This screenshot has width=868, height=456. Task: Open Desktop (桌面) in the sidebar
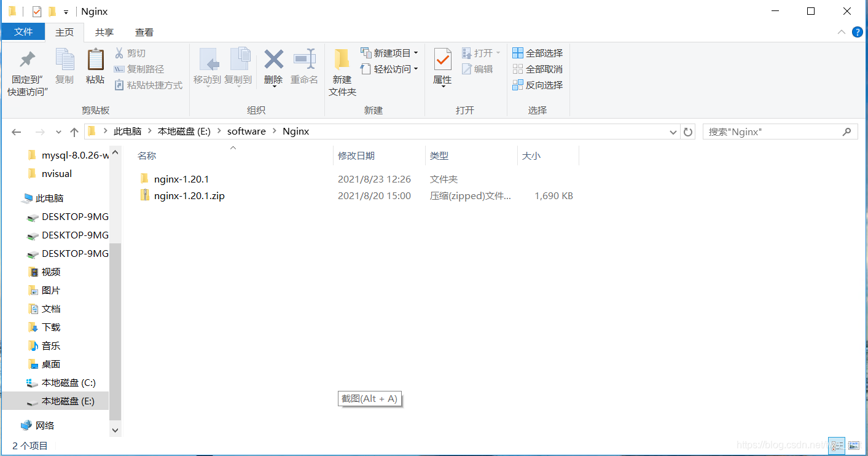[x=45, y=364]
